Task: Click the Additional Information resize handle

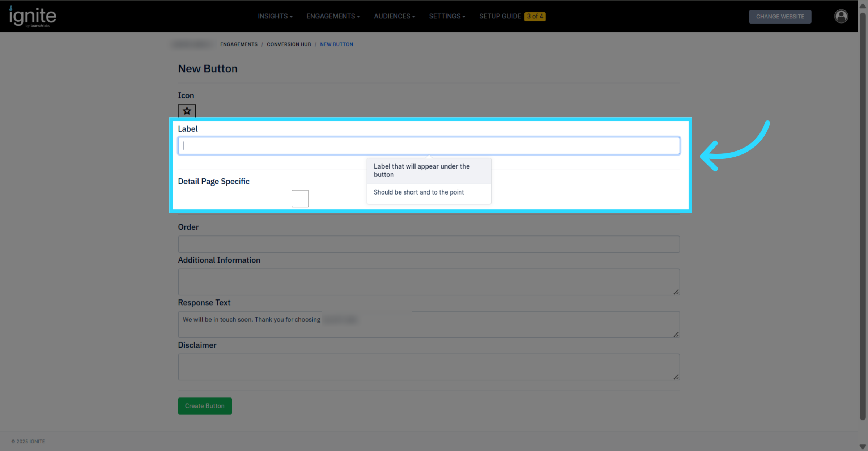Action: tap(676, 292)
